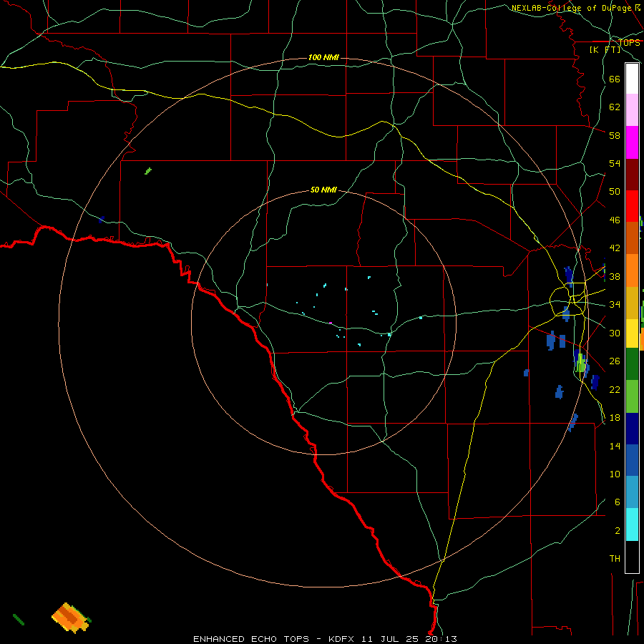The height and width of the screenshot is (644, 644).
Task: Click the legend value 26
Action: [x=615, y=361]
